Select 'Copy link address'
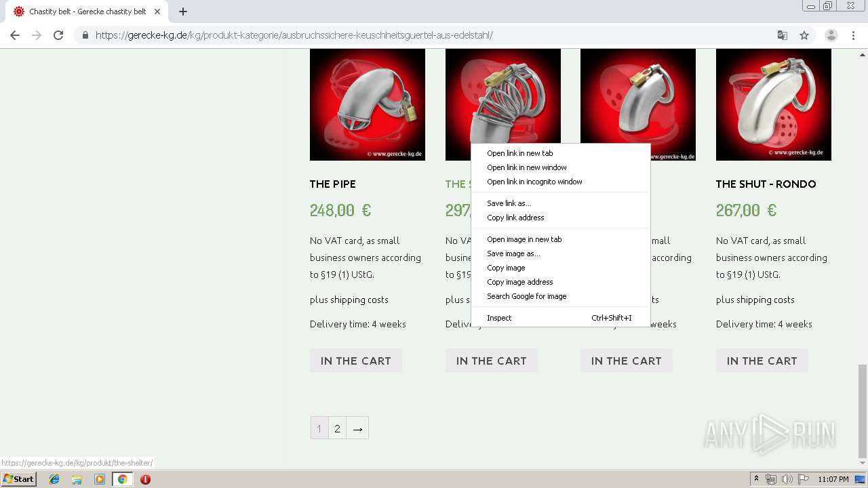 click(560, 218)
